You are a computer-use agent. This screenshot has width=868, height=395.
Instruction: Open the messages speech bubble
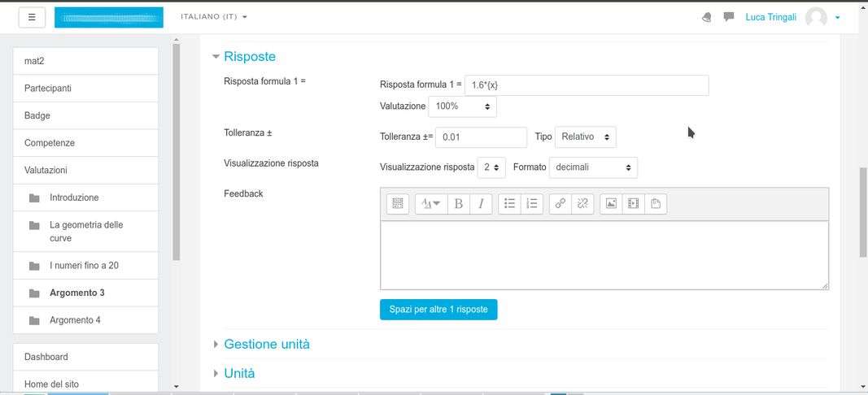tap(729, 16)
